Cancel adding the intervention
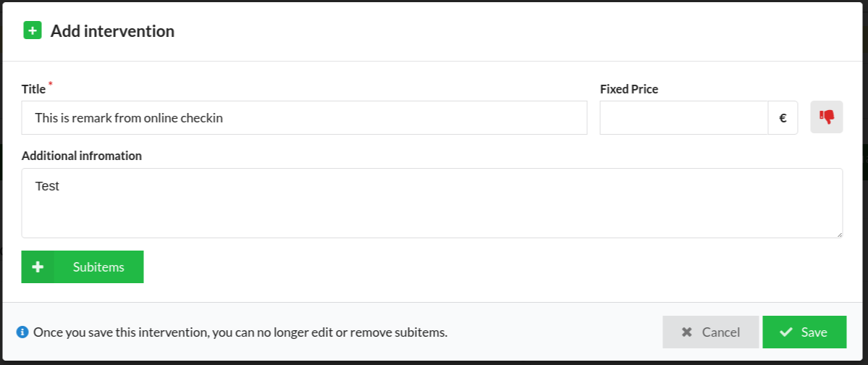The image size is (868, 365). click(711, 332)
